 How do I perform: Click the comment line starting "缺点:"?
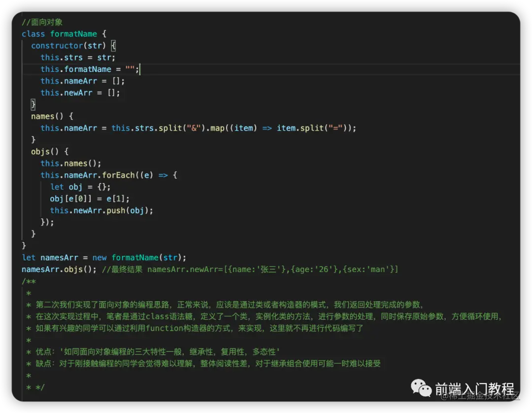203,363
